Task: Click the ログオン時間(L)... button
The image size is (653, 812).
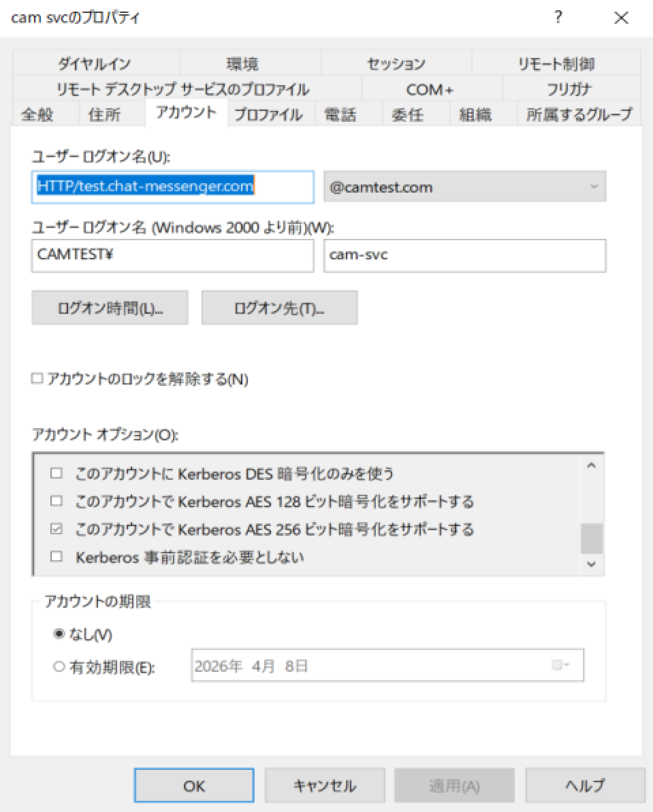Action: (110, 308)
